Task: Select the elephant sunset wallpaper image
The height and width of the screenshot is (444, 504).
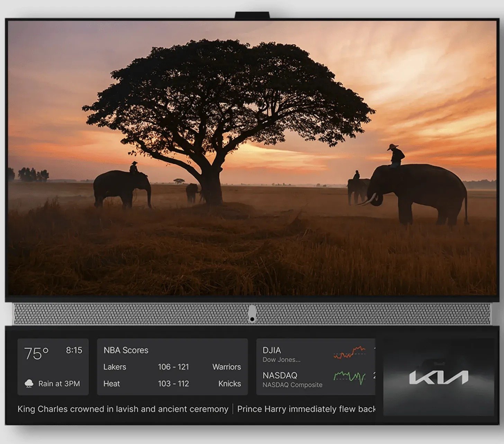Action: [252, 158]
